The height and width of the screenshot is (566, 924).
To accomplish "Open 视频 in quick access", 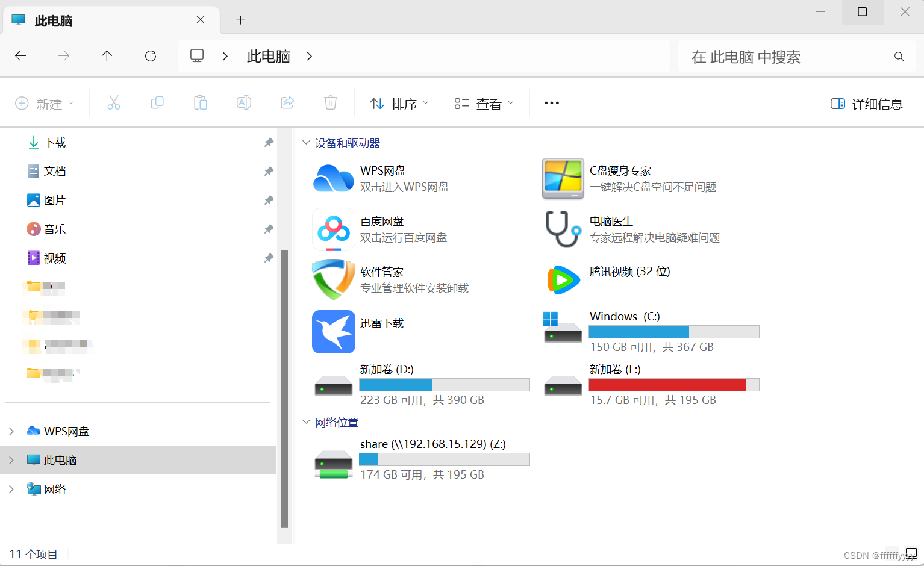I will (47, 258).
